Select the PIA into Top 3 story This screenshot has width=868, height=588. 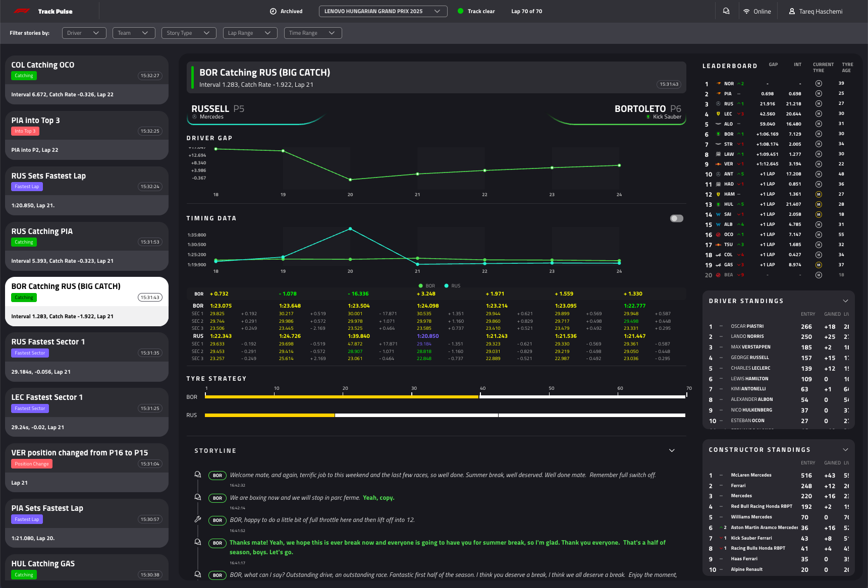tap(87, 135)
